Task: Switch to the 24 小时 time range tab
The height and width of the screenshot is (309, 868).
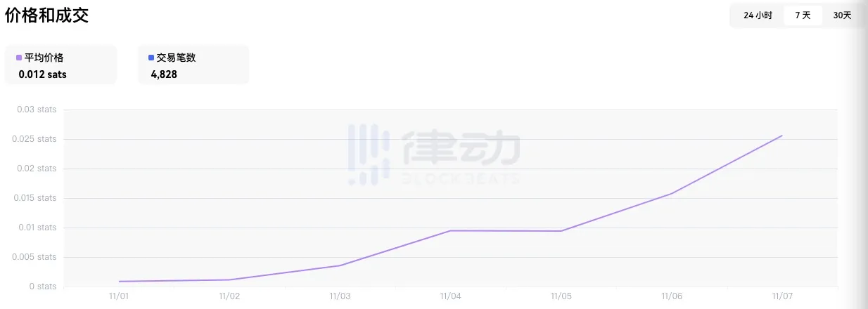Action: point(758,15)
